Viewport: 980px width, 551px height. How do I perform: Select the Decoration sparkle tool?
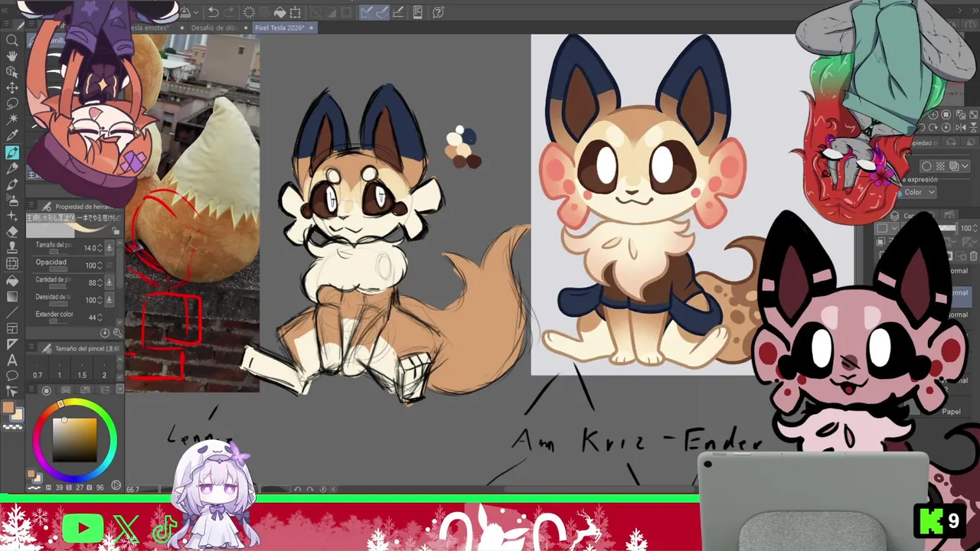tap(12, 217)
